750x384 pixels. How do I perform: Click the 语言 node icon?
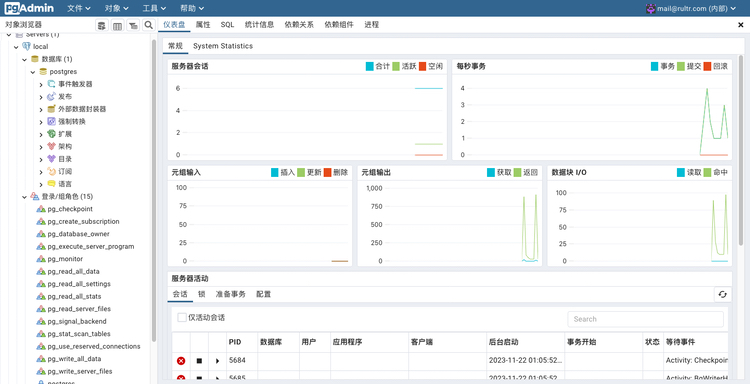(x=51, y=184)
